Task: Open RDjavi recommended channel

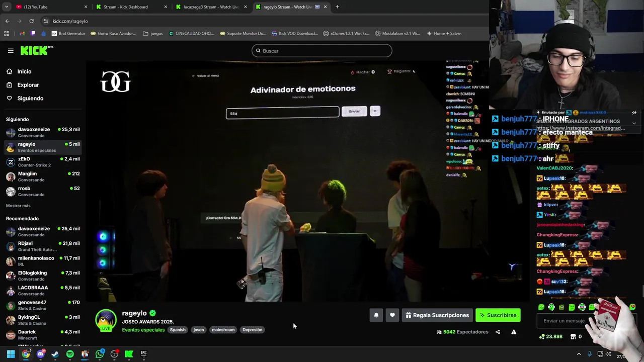Action: 43,246
